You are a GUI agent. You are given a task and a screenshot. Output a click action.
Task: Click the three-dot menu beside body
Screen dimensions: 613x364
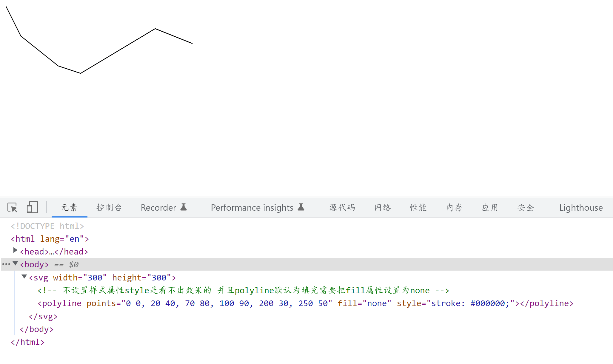click(6, 264)
